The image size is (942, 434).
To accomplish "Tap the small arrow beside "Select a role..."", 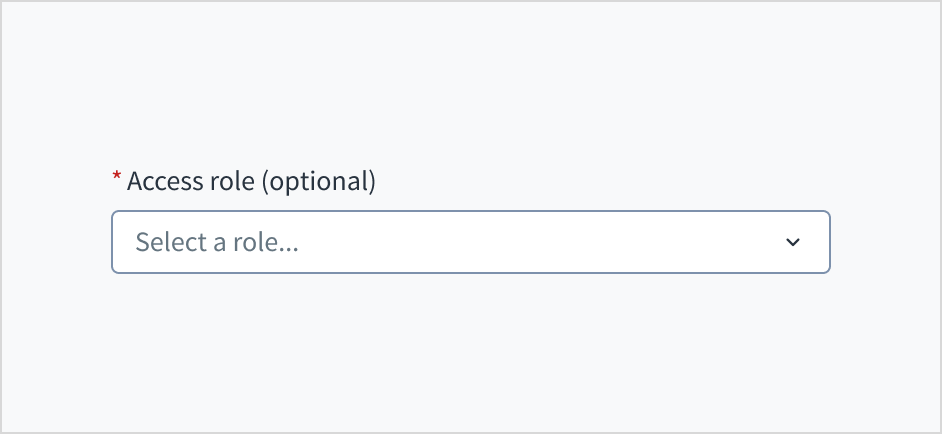I will pos(793,242).
